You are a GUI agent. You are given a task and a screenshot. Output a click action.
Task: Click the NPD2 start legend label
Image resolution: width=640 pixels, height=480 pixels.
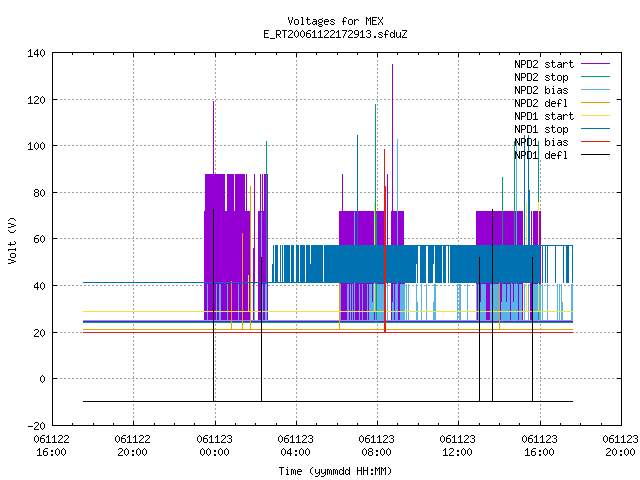click(544, 64)
